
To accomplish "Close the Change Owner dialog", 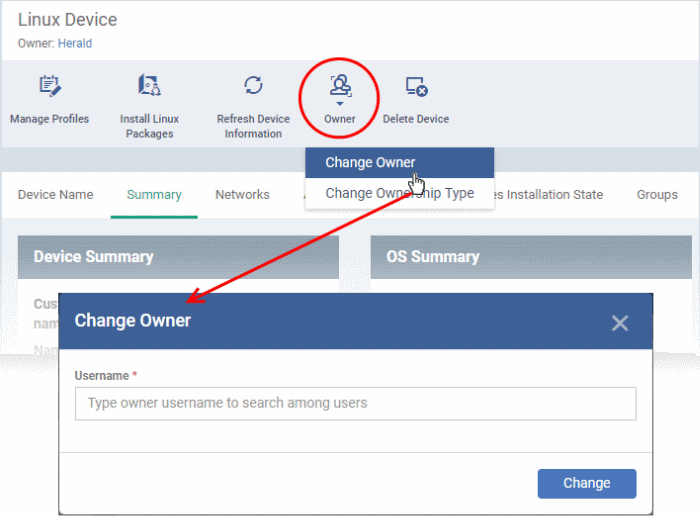I will pos(620,323).
